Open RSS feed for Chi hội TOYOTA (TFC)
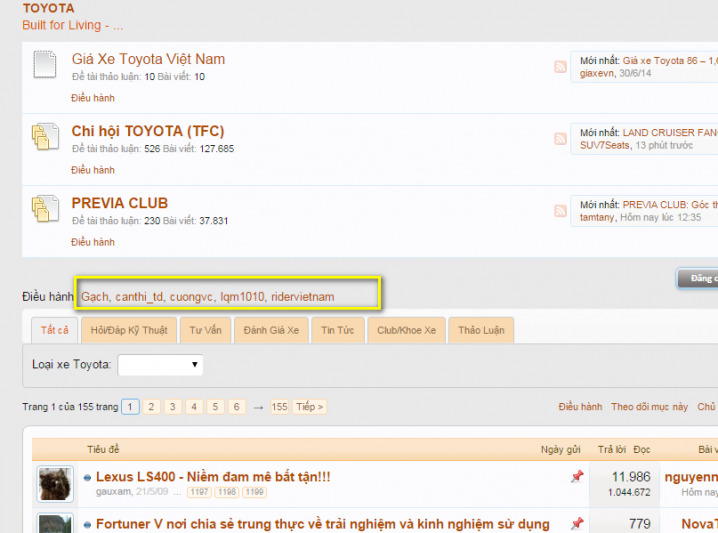718x533 pixels. (560, 139)
